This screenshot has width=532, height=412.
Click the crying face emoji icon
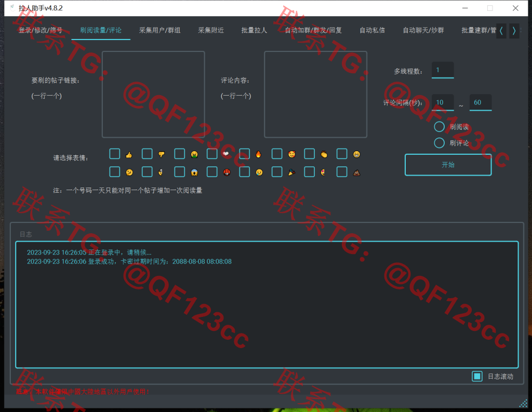point(259,172)
